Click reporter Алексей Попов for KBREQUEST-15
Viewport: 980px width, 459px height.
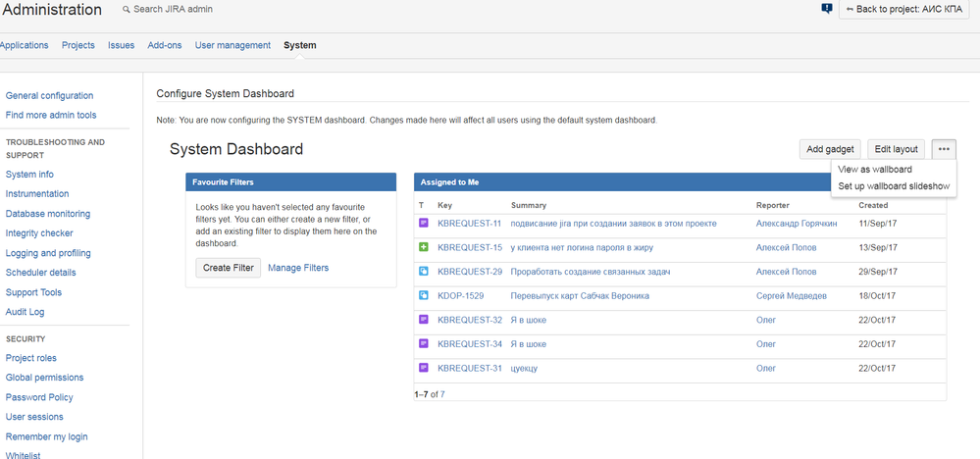click(x=786, y=247)
